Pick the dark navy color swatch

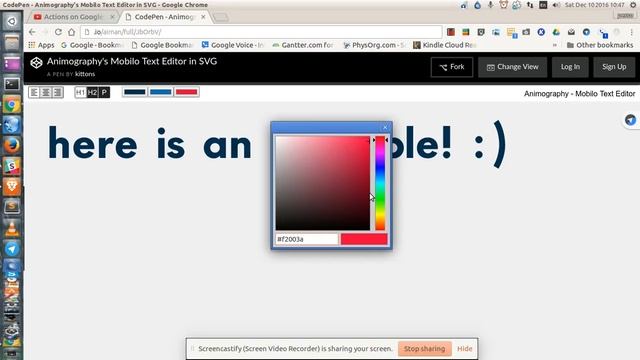tap(135, 92)
